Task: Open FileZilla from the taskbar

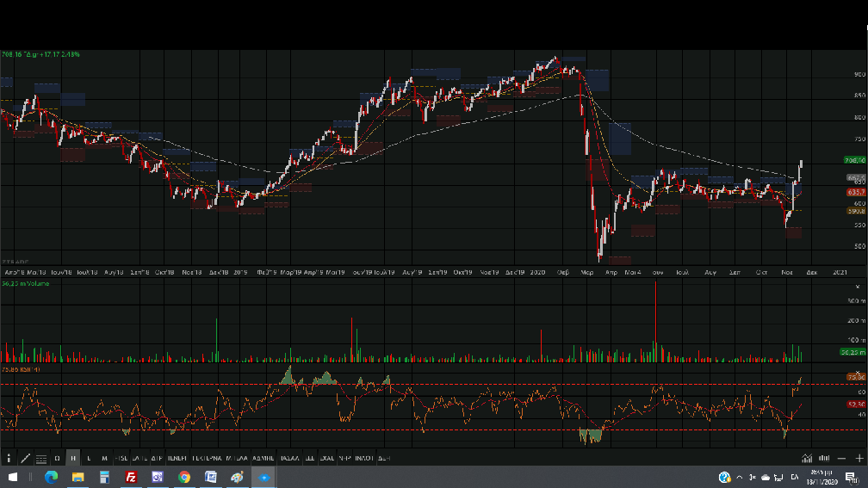Action: point(131,477)
